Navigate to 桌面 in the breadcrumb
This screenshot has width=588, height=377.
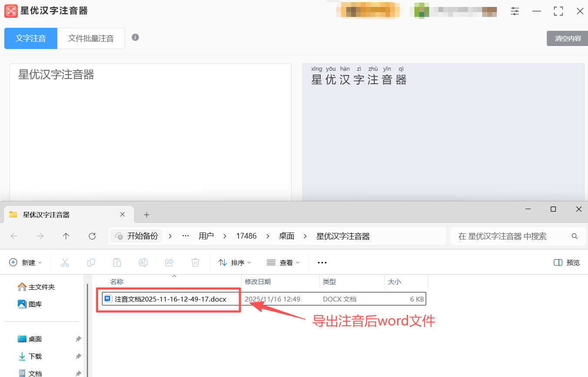coord(286,236)
